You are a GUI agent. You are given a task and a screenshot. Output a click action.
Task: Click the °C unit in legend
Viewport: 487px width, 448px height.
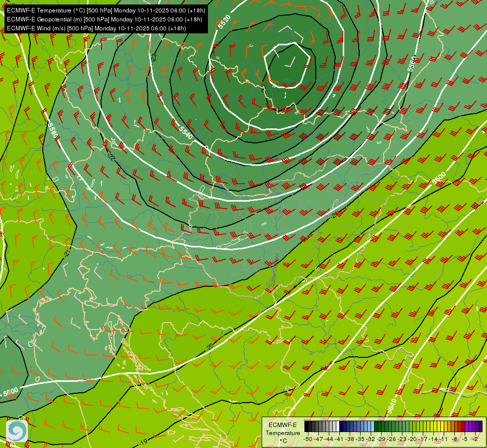(283, 441)
